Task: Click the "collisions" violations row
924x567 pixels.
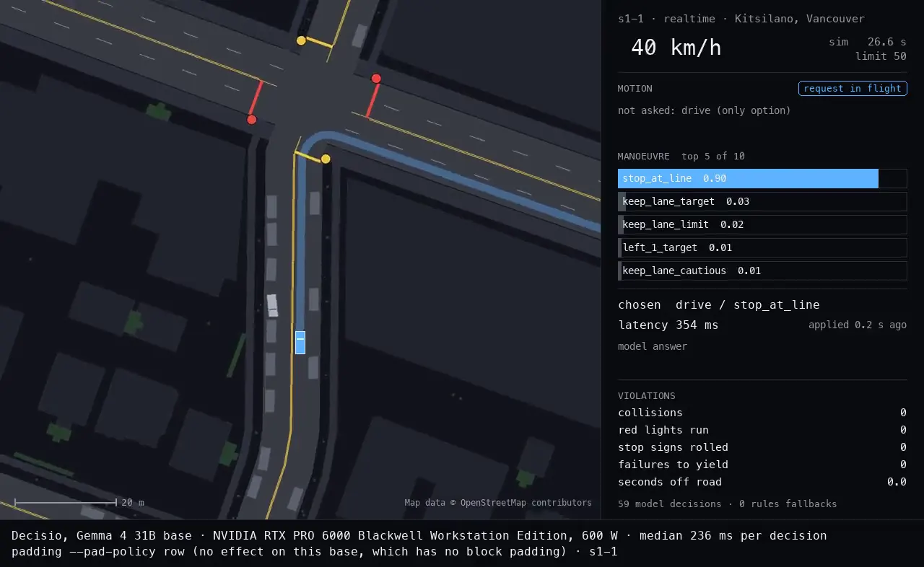Action: [762, 413]
